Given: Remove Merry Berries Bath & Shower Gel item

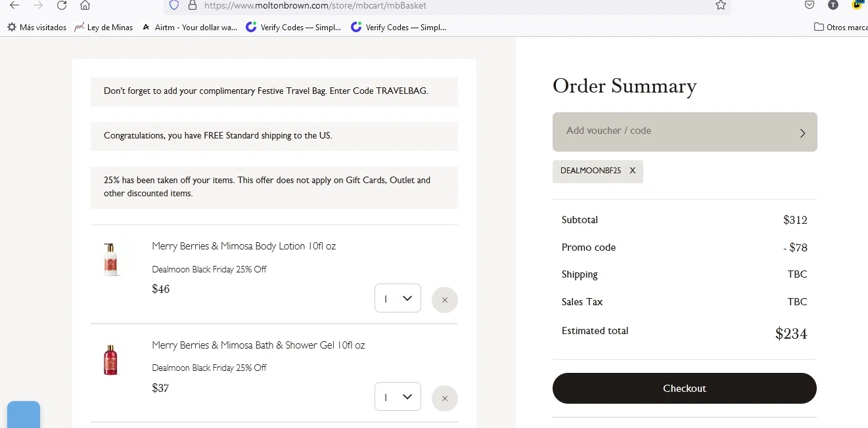Looking at the screenshot, I should [x=445, y=398].
